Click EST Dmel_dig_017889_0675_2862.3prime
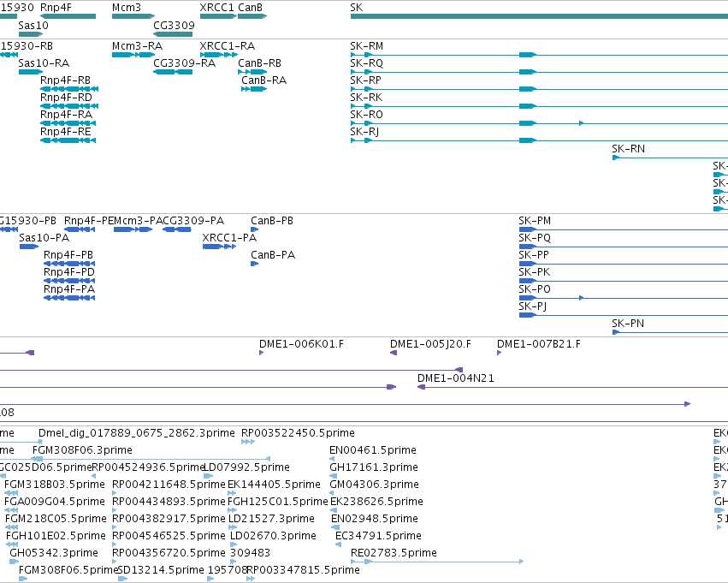 pos(40,442)
